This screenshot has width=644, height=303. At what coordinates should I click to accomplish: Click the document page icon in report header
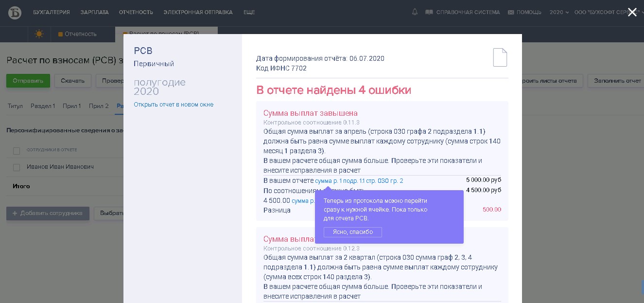[x=500, y=57]
